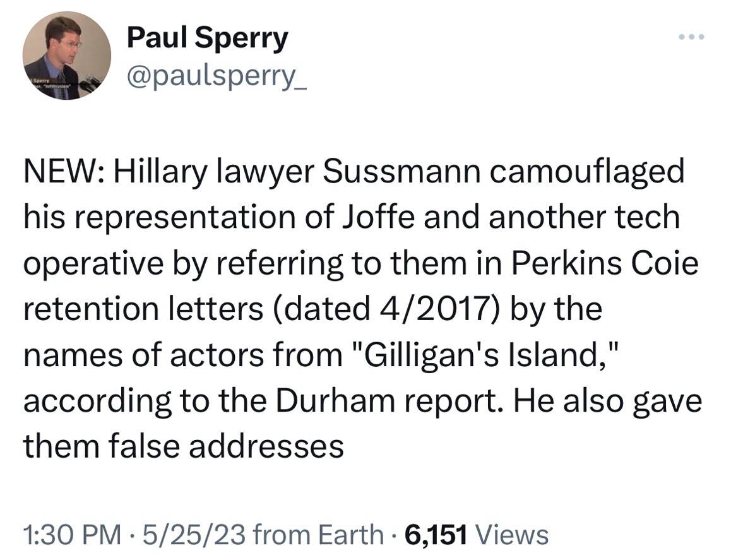Click the 5/25/23 post date

[x=187, y=534]
